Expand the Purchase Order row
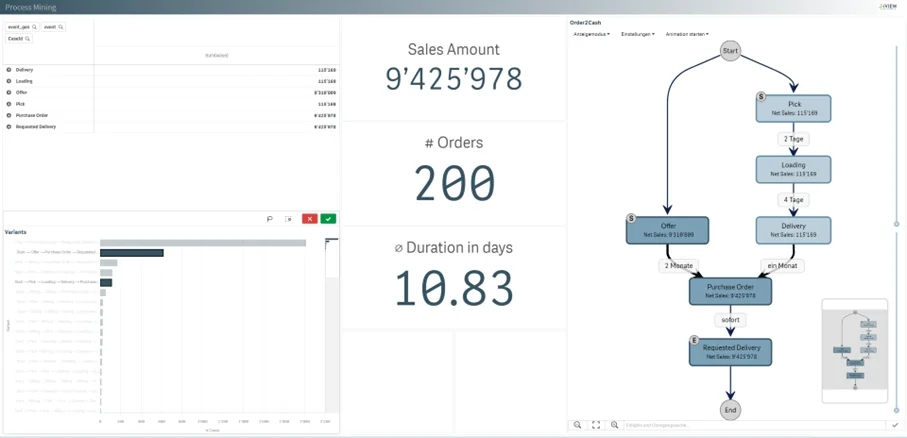Screen dimensions: 907x438 pos(9,116)
